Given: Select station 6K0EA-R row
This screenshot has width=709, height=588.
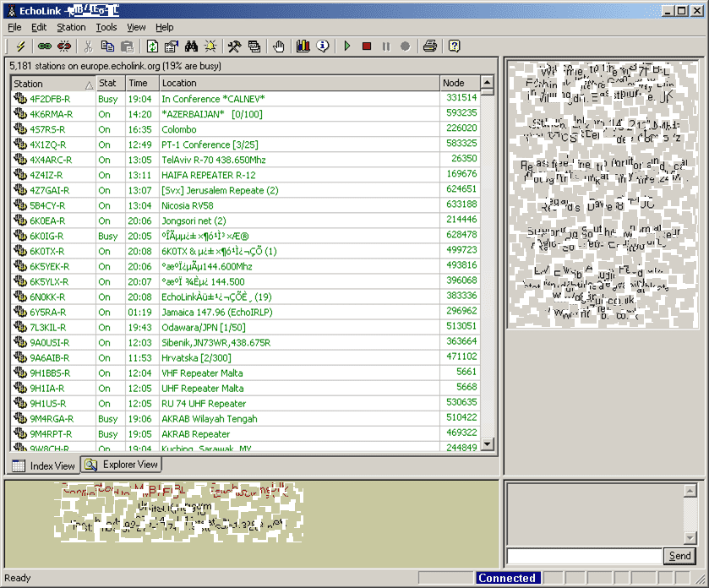Looking at the screenshot, I should pyautogui.click(x=246, y=220).
